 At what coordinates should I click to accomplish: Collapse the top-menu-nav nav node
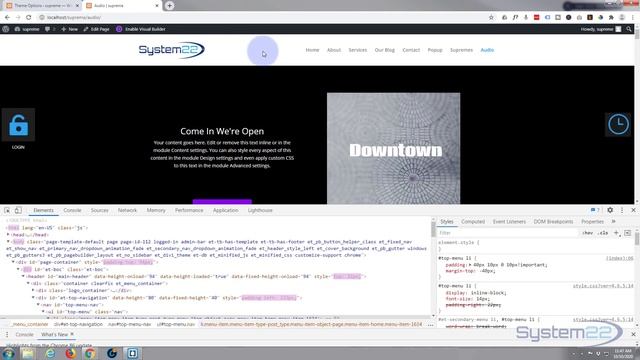point(38,304)
